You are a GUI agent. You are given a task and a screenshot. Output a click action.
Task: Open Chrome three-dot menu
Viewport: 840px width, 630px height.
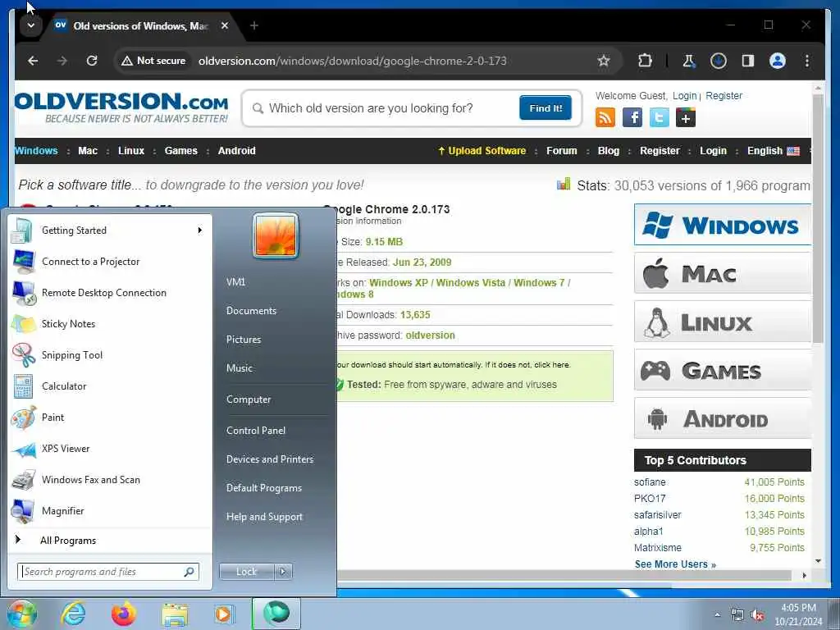(807, 61)
